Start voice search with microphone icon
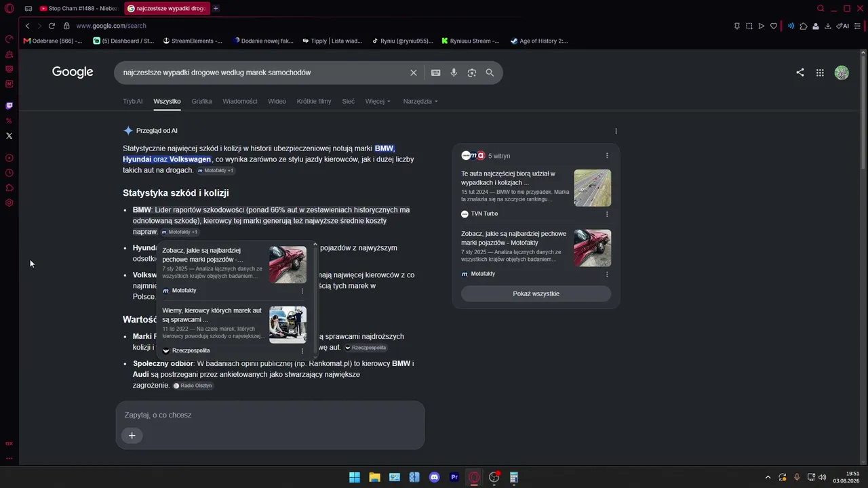The width and height of the screenshot is (868, 488). click(454, 73)
